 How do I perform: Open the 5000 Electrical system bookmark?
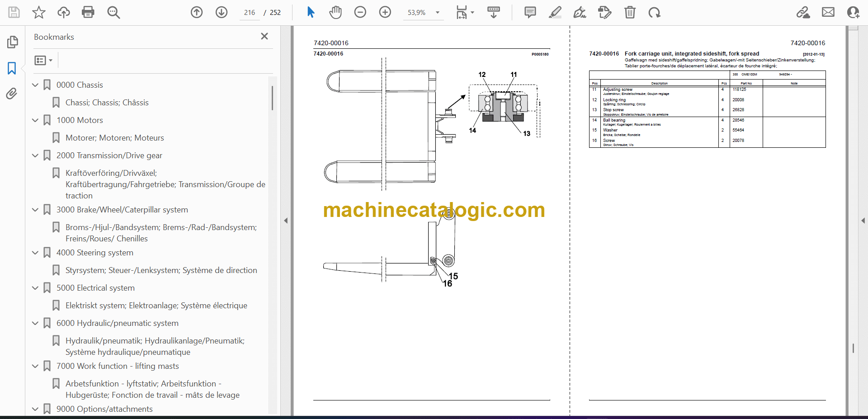point(95,288)
